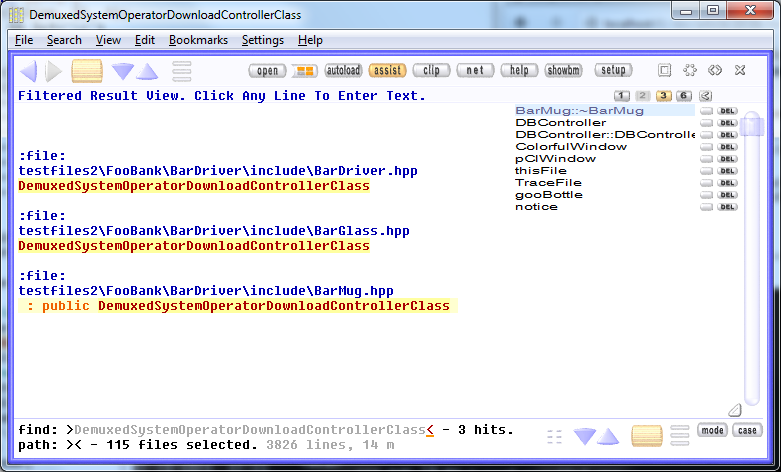The width and height of the screenshot is (781, 472).
Task: Click the back arrow in the top toolbar
Action: coord(29,71)
